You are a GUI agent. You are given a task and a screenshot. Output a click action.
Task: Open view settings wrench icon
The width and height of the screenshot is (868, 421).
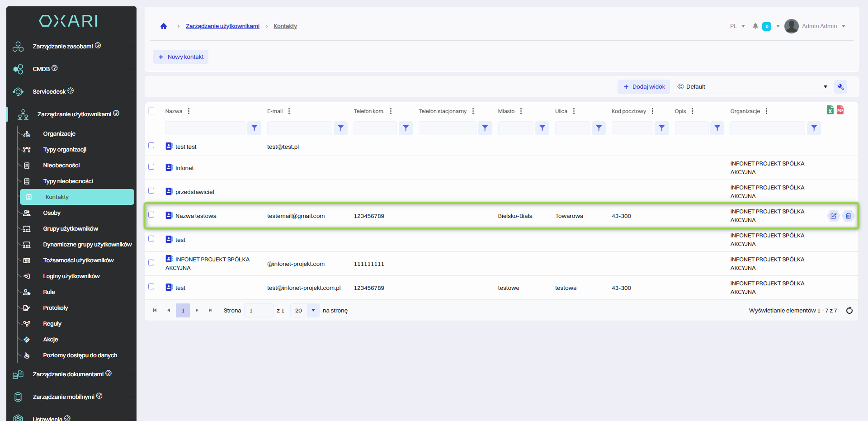tap(840, 87)
